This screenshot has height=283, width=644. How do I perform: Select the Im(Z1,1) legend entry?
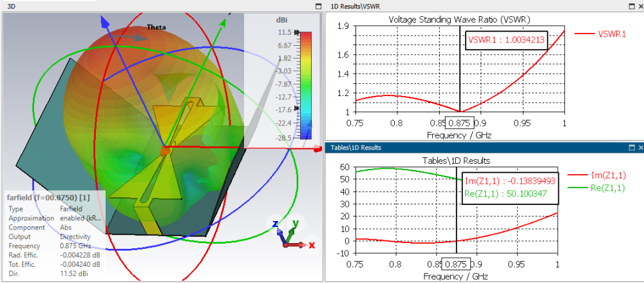(x=597, y=175)
